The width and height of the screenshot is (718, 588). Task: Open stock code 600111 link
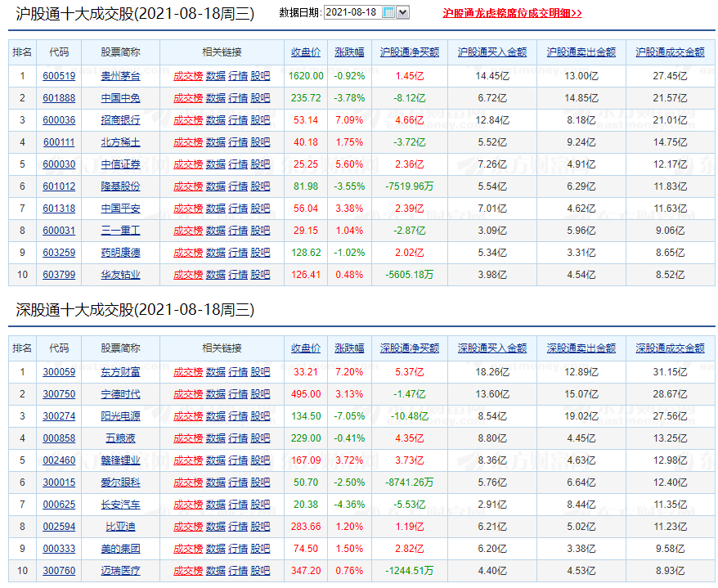point(59,142)
